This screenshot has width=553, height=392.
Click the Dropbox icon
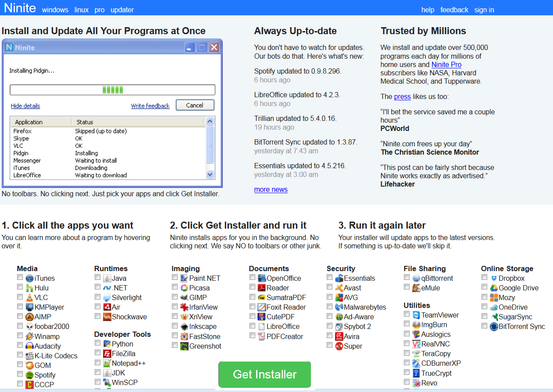click(x=494, y=278)
